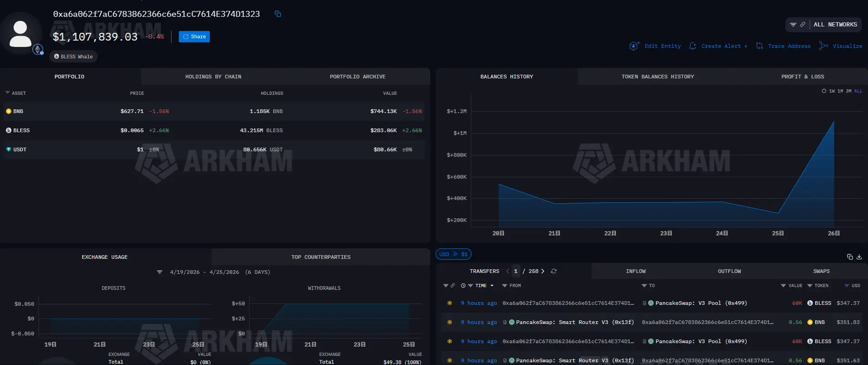
Task: Set the chart range to 1W
Action: (832, 91)
